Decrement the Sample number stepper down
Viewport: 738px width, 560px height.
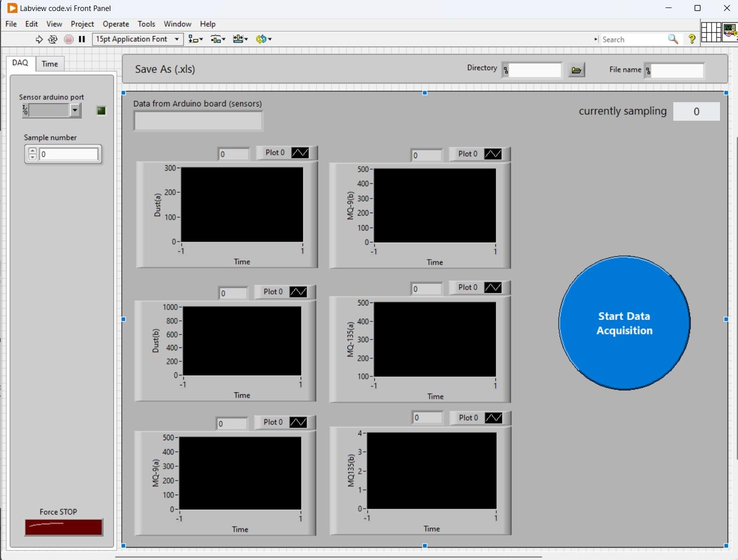pos(32,157)
